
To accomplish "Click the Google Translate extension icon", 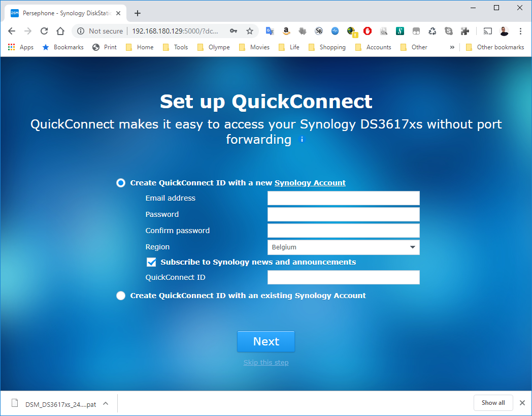I will click(270, 31).
